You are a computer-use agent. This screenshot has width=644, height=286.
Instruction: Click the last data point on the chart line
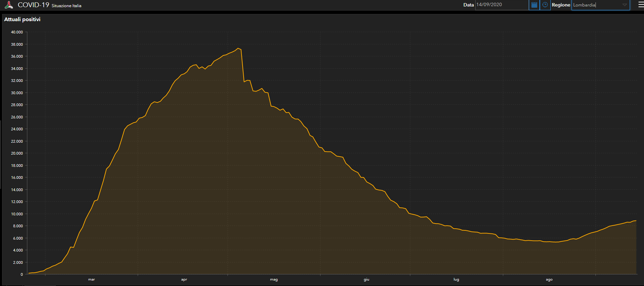click(636, 221)
